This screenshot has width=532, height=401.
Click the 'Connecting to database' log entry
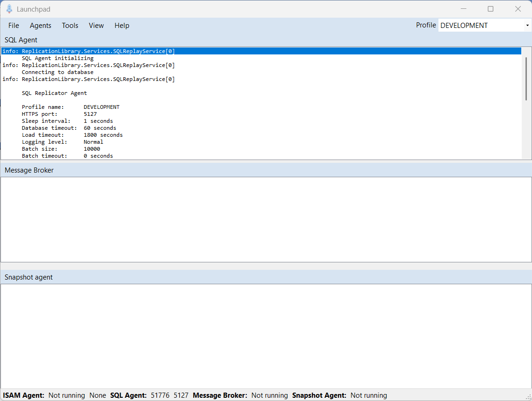pos(57,72)
